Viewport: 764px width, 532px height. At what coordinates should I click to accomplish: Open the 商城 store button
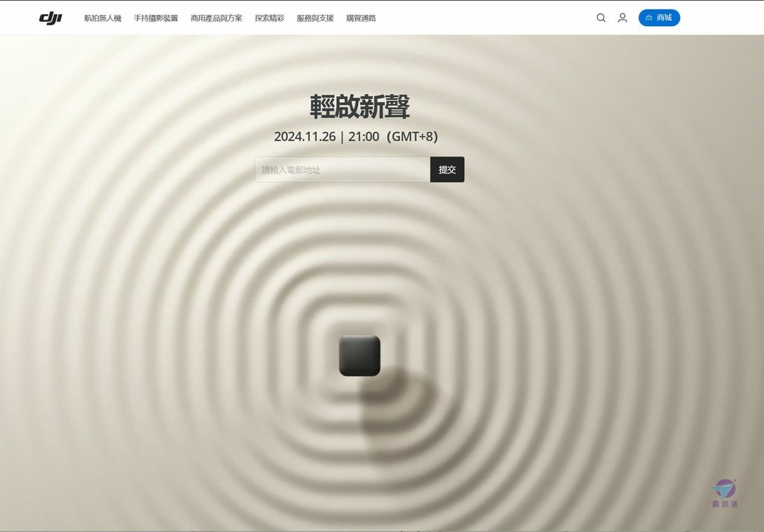pos(660,18)
